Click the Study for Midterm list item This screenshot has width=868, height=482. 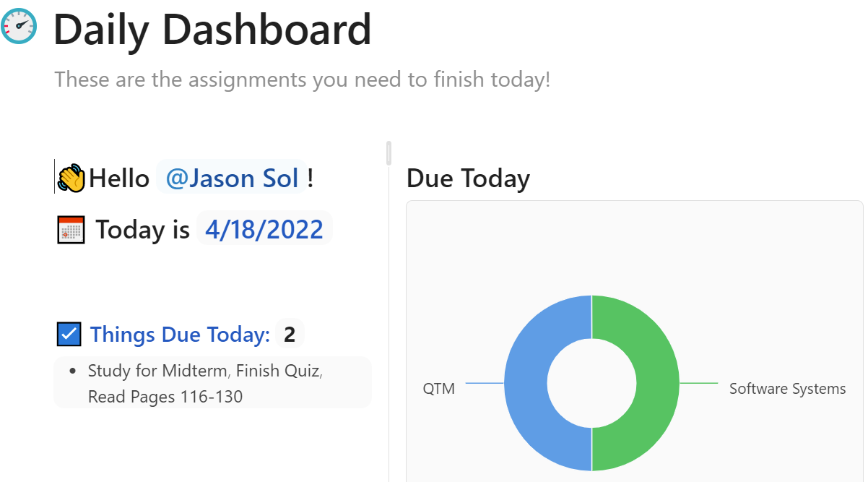coord(157,371)
